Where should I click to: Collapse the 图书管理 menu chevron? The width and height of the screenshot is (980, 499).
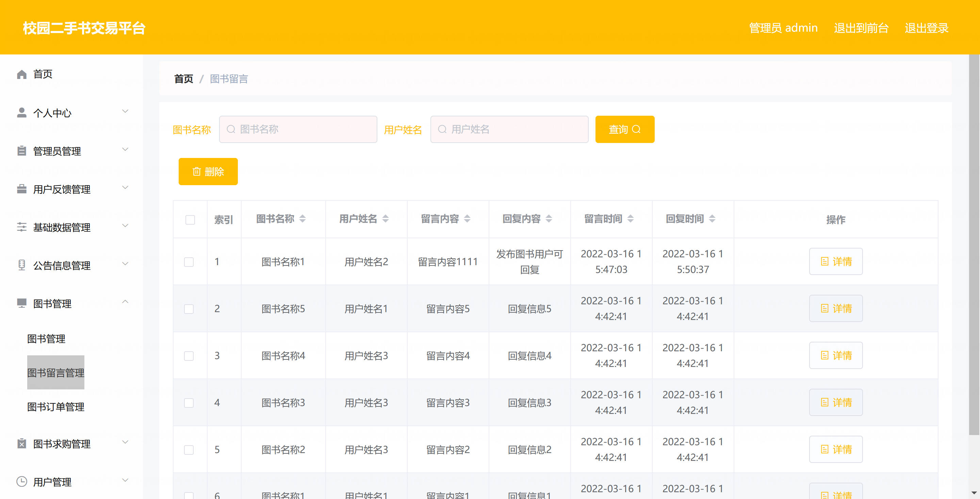pos(125,302)
